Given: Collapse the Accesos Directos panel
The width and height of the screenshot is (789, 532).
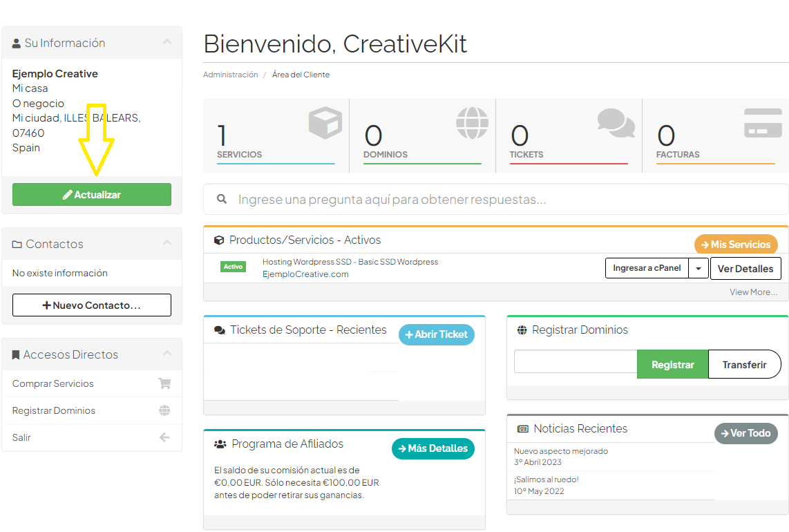Looking at the screenshot, I should 167,354.
